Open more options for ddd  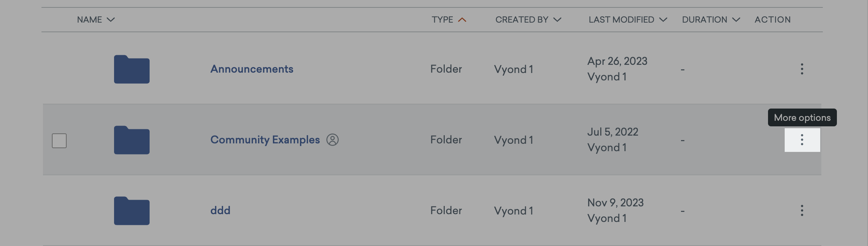click(802, 210)
